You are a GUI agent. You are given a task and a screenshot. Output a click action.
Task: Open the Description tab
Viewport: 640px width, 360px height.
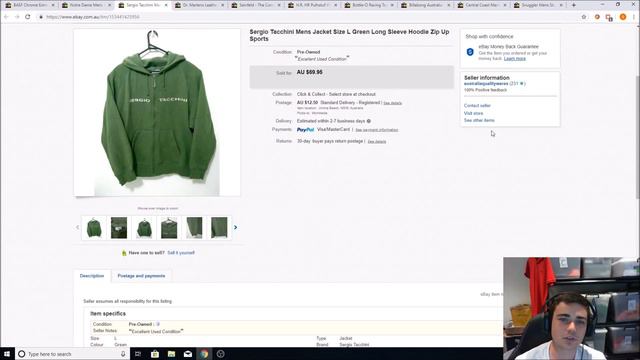tap(92, 276)
